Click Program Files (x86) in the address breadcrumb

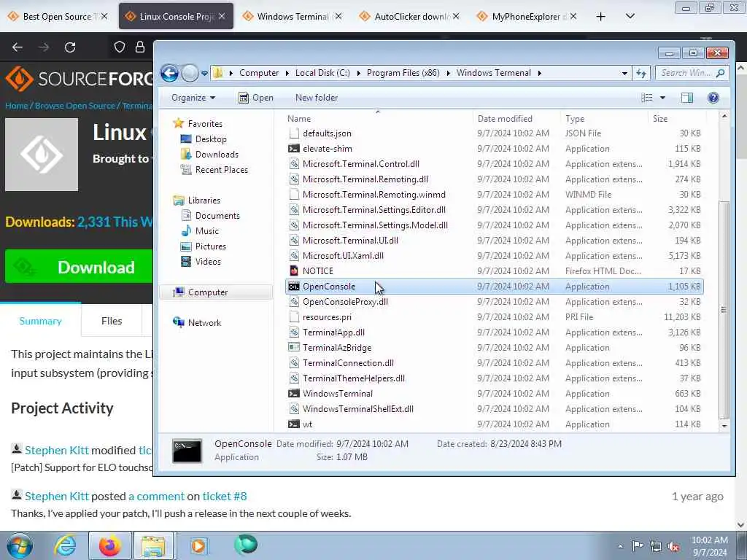tap(403, 73)
